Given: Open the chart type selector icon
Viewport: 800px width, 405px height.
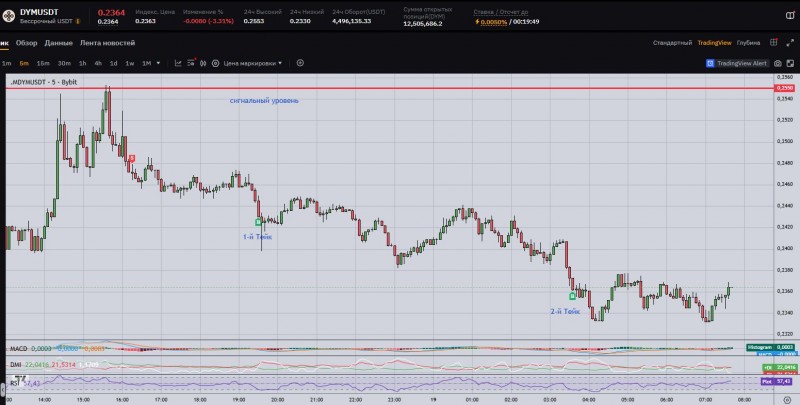Looking at the screenshot, I should click(x=178, y=63).
